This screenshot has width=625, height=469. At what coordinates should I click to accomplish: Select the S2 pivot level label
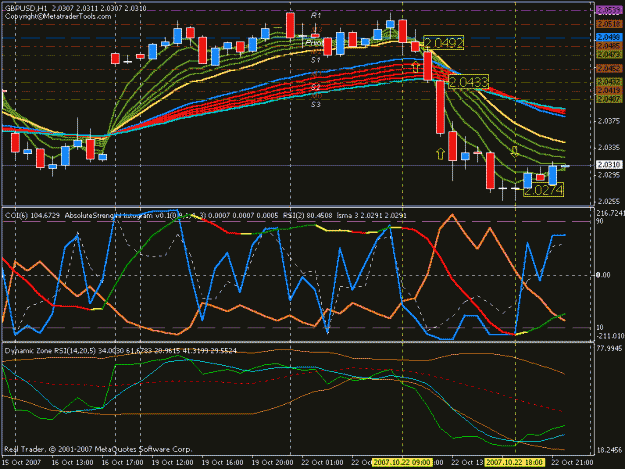pyautogui.click(x=316, y=87)
